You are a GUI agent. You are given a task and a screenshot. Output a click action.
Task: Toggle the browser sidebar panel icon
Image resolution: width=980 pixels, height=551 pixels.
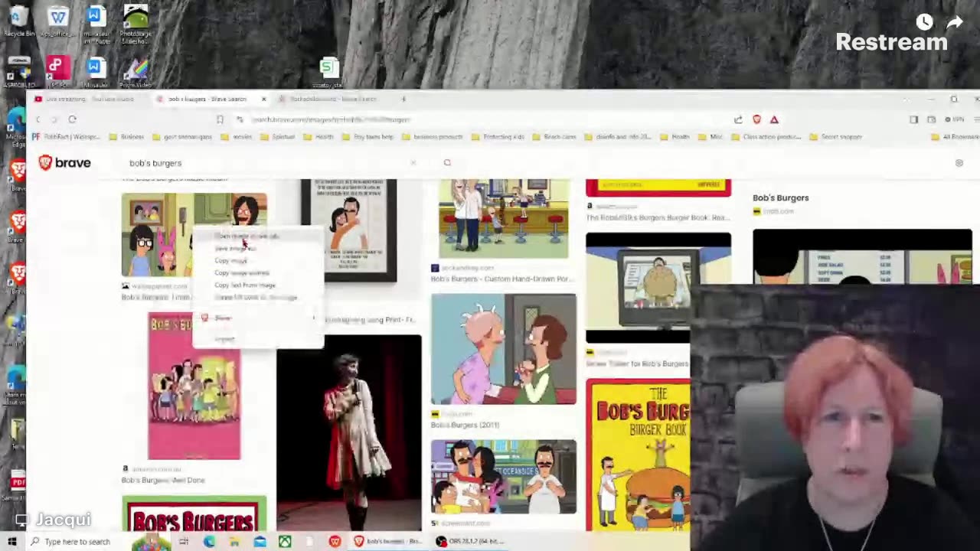913,119
